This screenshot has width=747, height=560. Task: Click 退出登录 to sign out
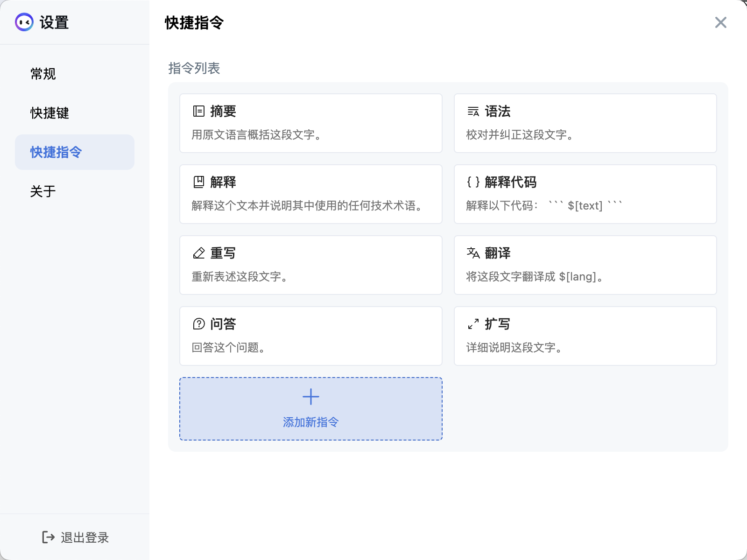tap(85, 538)
